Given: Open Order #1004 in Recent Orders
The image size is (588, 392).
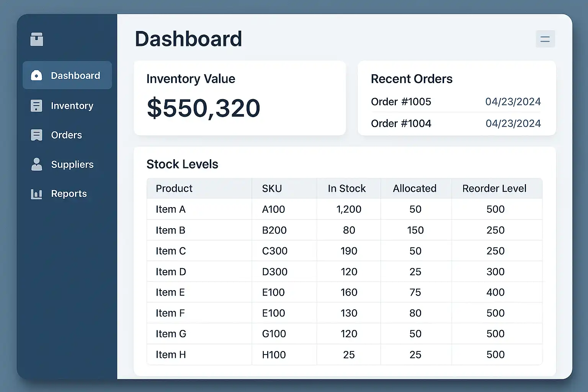Looking at the screenshot, I should 401,124.
